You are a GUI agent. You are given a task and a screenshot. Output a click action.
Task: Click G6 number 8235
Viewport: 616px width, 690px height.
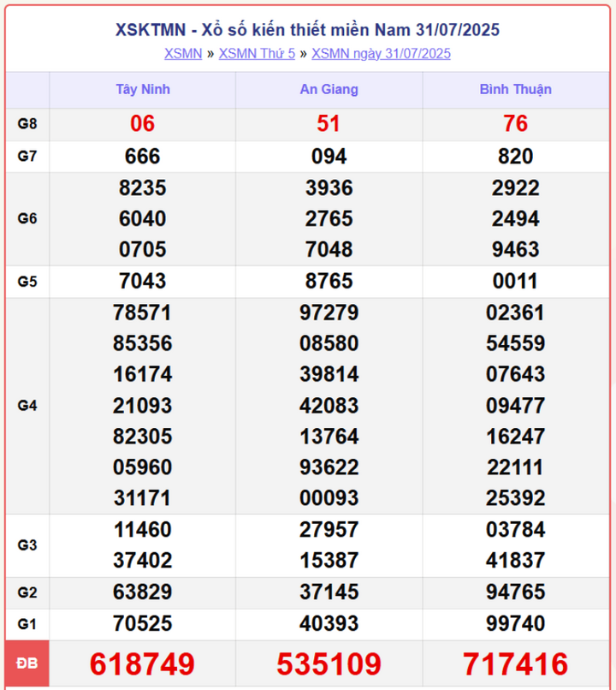pyautogui.click(x=143, y=187)
